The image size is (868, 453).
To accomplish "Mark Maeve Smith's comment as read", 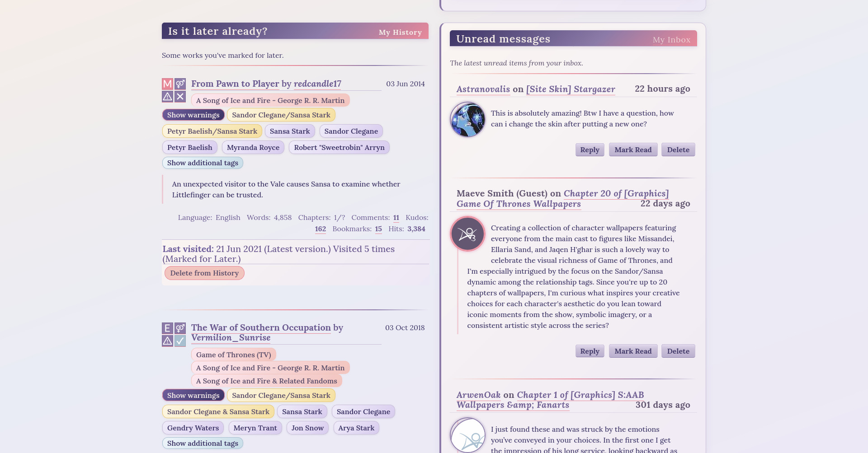I will point(633,351).
